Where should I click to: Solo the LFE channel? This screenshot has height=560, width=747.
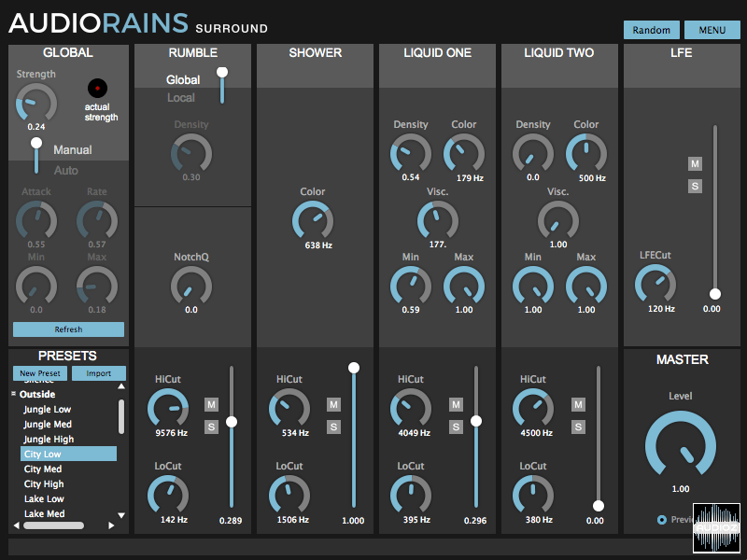pos(695,186)
